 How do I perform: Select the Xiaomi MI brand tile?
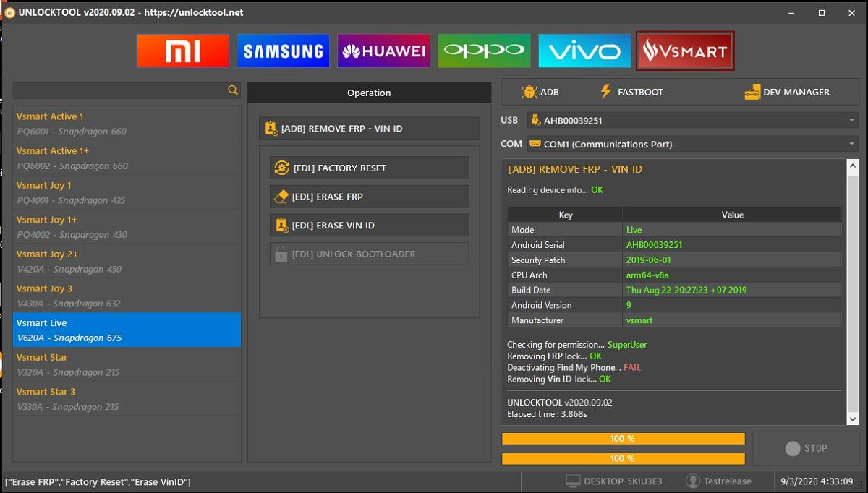[183, 51]
